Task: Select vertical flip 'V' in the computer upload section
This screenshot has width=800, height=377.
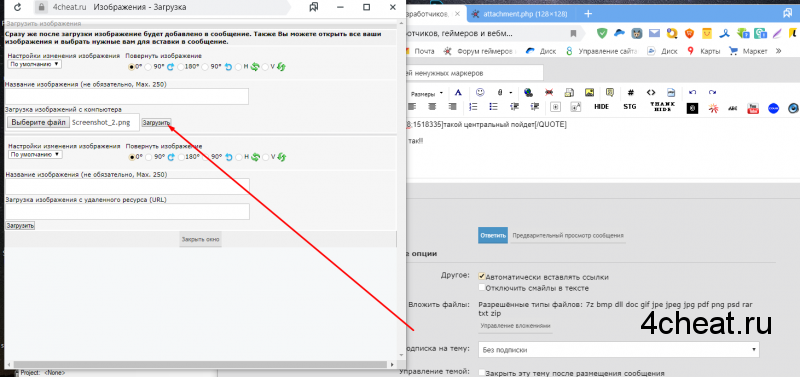Action: (265, 66)
